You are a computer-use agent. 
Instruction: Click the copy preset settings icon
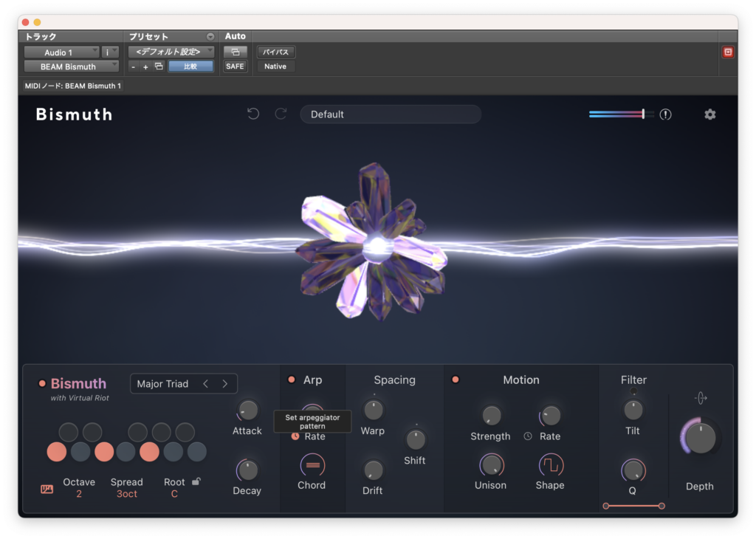[159, 66]
